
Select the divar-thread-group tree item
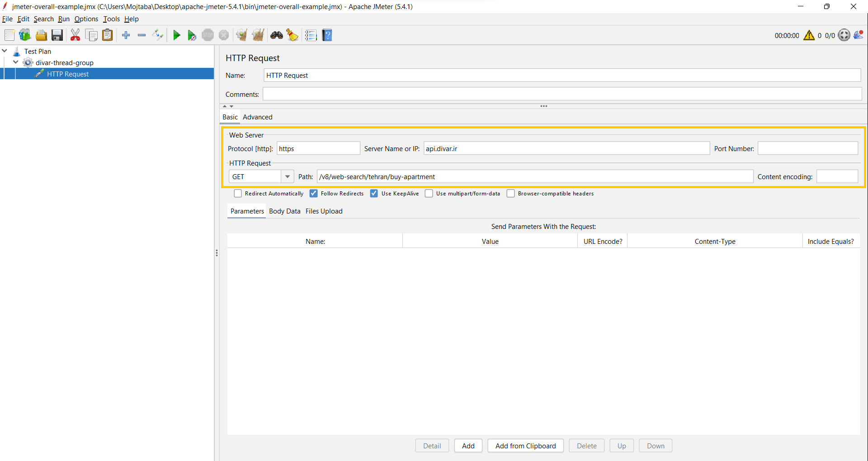(64, 63)
